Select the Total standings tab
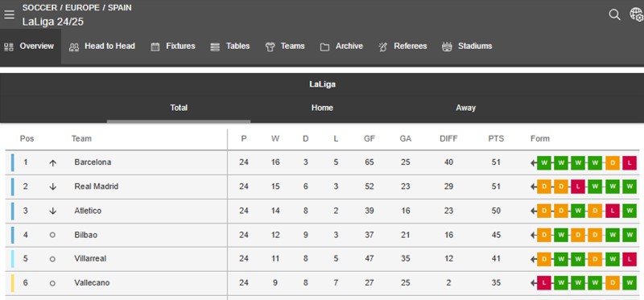 pos(179,108)
